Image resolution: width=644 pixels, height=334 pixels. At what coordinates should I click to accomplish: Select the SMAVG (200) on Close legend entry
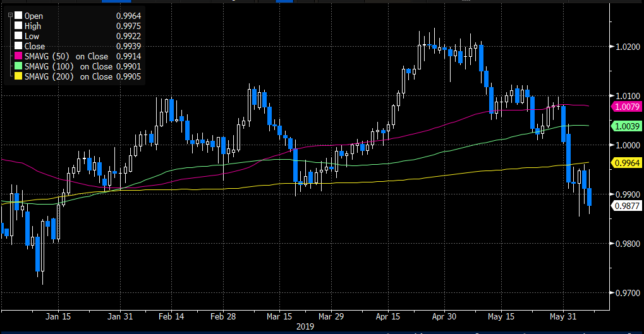(69, 77)
